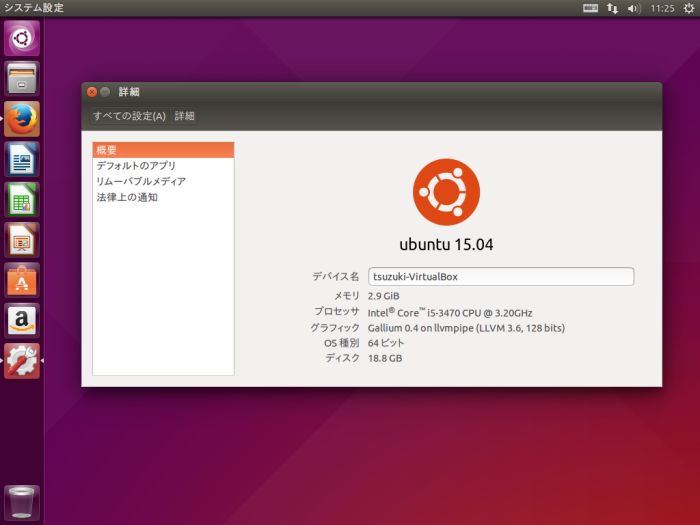Click the システム設定 top panel title

coord(34,8)
